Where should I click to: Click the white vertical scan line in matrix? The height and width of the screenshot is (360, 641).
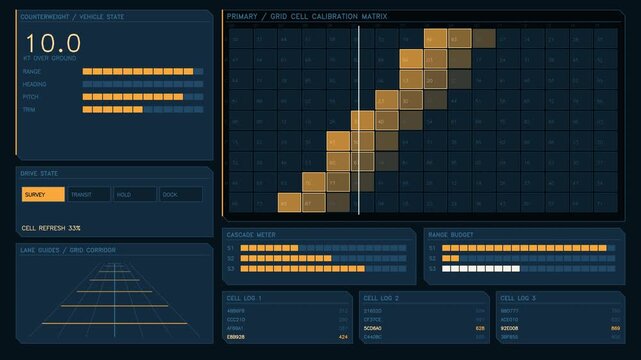[x=359, y=120]
